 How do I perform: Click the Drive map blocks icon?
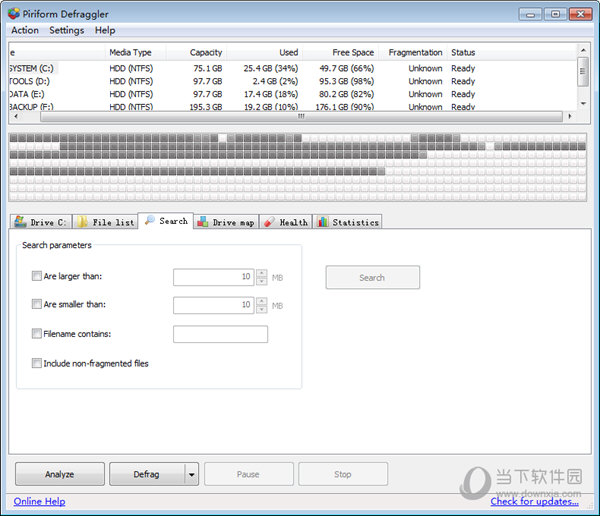(x=202, y=222)
